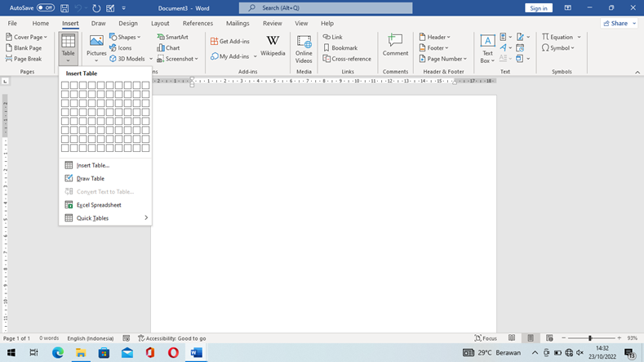Image resolution: width=644 pixels, height=362 pixels.
Task: Open the Design tab
Action: point(128,24)
